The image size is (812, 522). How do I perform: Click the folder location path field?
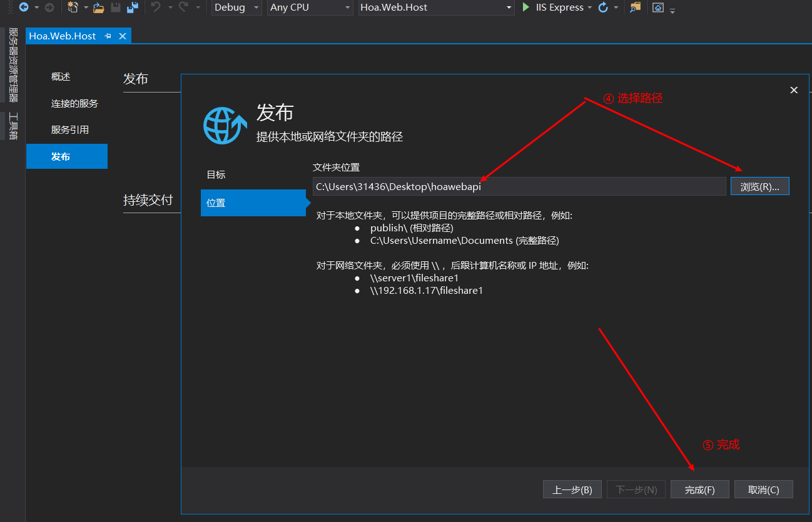519,187
